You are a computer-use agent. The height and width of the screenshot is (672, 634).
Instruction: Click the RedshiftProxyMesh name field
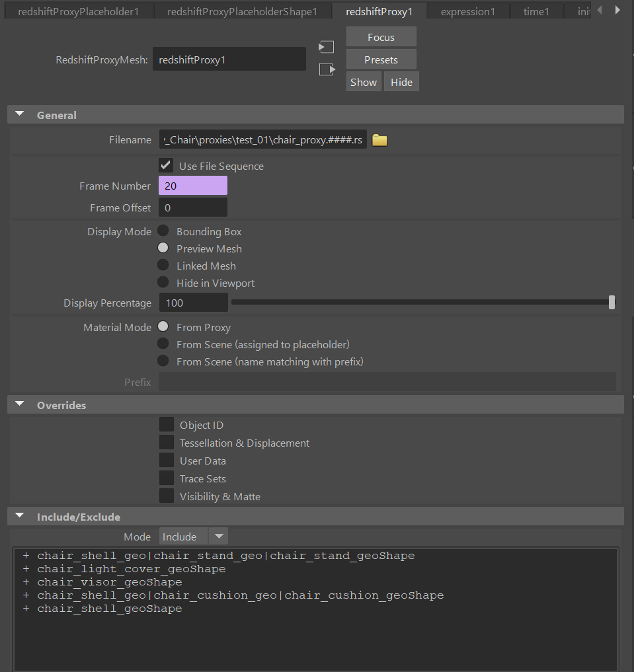point(229,59)
